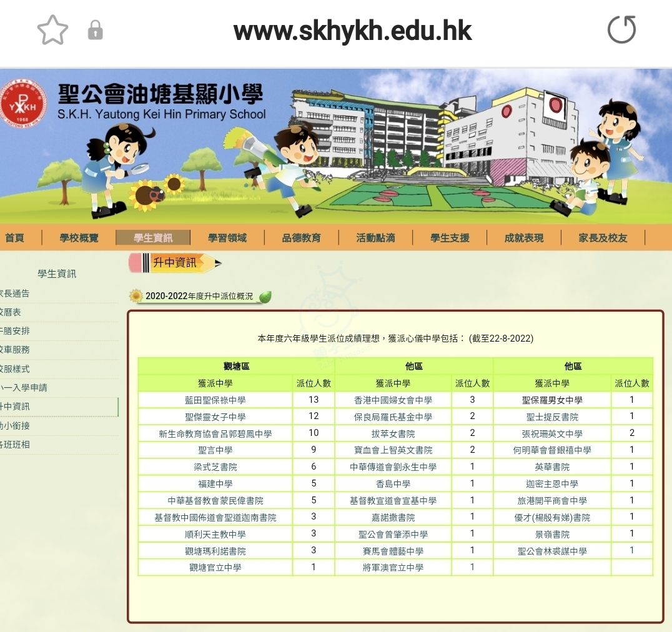Open 家長及校友 in navigation bar
Image resolution: width=672 pixels, height=632 pixels.
[603, 238]
